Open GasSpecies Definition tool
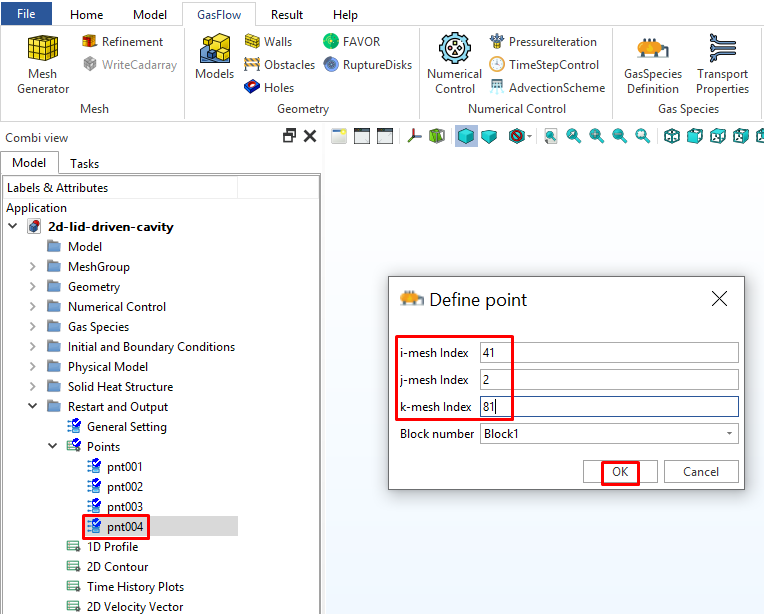The image size is (764, 614). 652,64
